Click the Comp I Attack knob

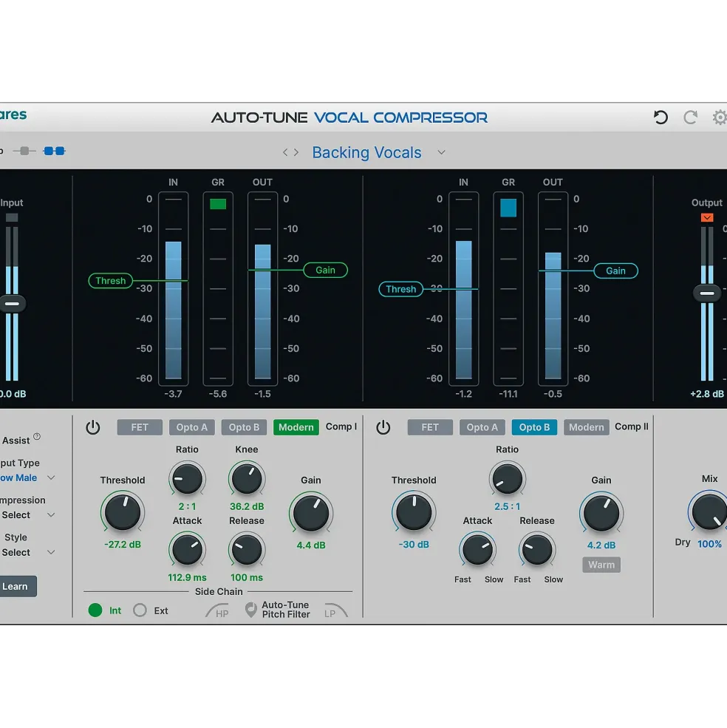(187, 550)
